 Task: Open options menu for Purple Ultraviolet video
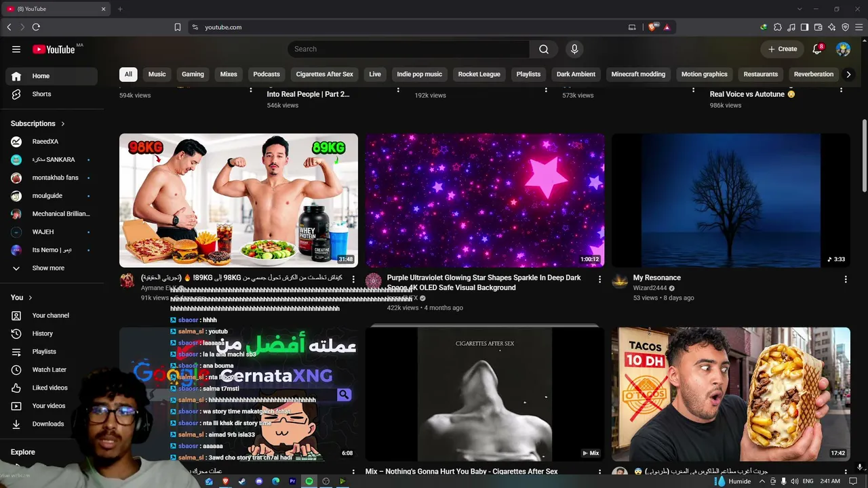pyautogui.click(x=599, y=279)
